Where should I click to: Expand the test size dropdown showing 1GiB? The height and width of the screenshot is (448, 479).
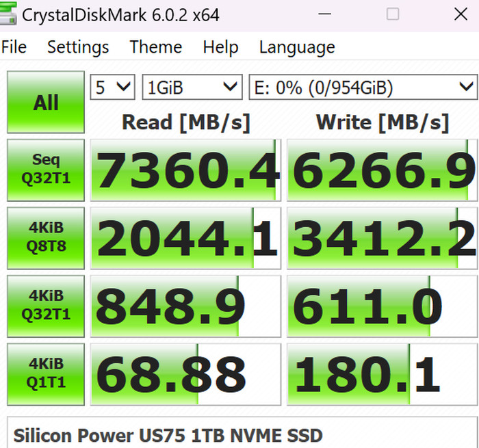(x=192, y=87)
